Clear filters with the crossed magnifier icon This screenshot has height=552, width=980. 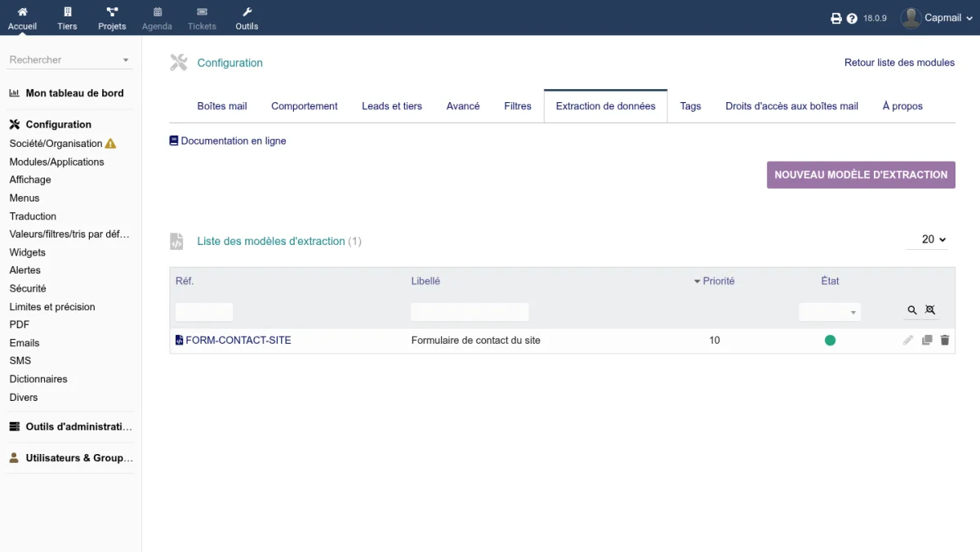930,310
